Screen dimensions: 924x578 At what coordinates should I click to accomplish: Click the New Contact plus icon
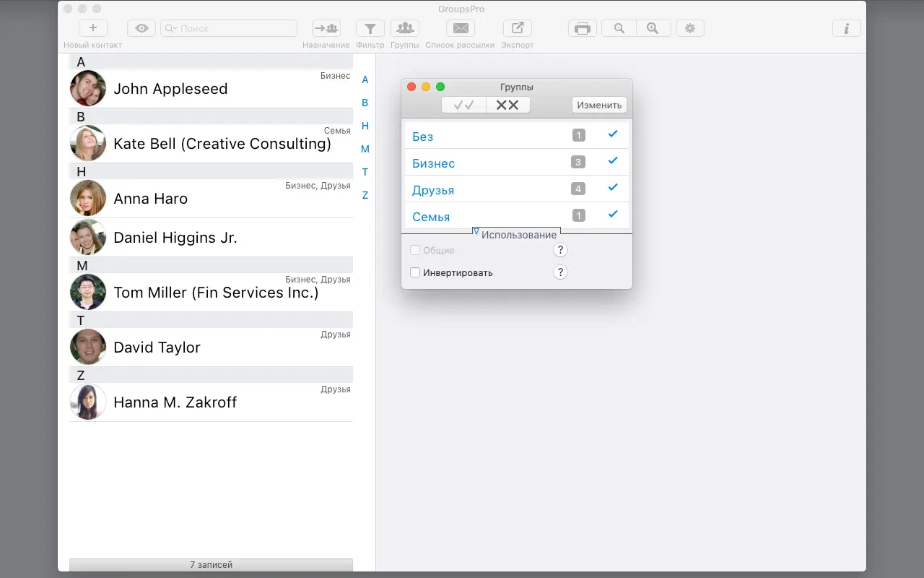point(92,28)
